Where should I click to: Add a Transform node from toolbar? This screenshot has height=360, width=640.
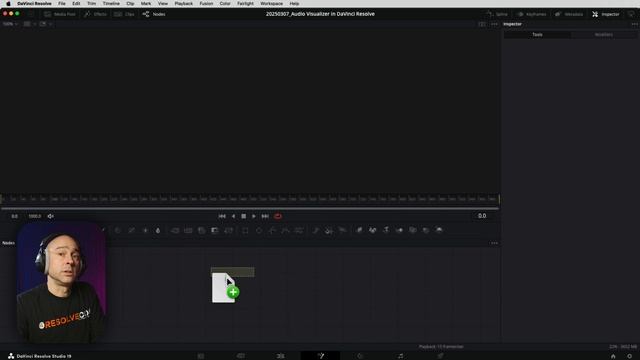point(229,231)
